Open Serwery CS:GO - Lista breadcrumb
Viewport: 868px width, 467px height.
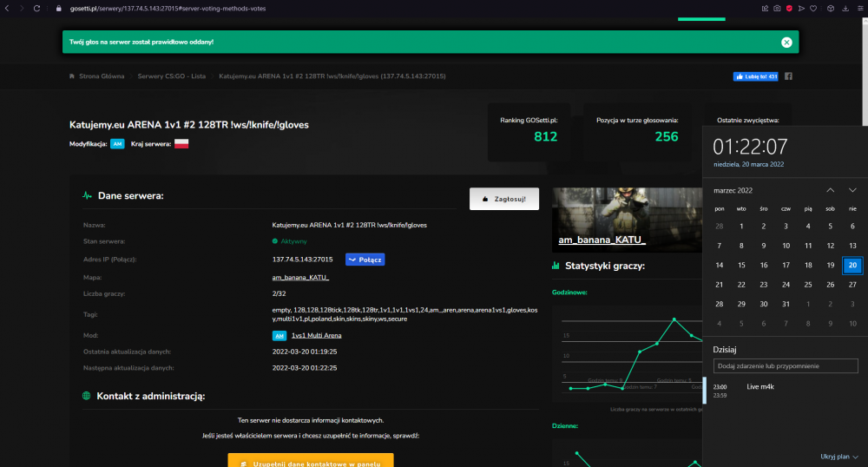(x=172, y=76)
